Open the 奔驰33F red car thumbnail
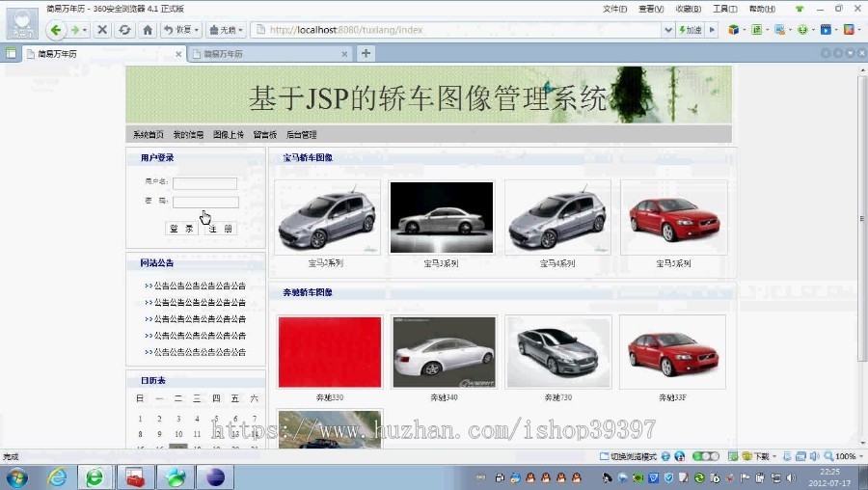Viewport: 868px width, 490px height. [672, 352]
